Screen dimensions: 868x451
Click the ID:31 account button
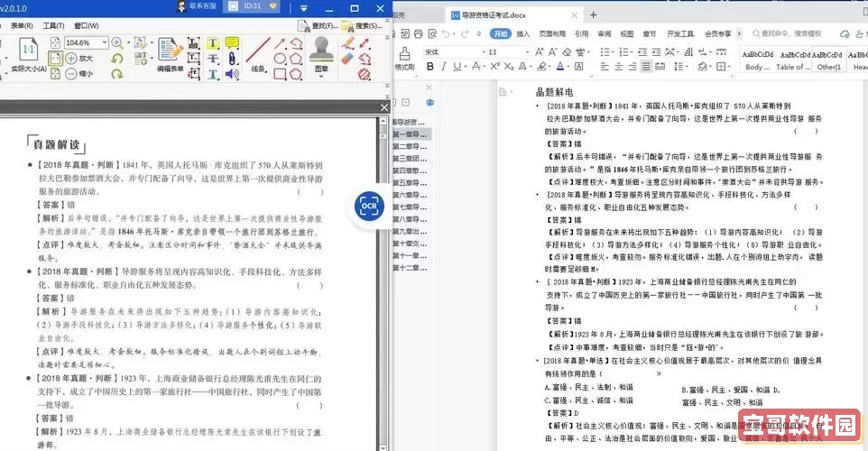click(x=253, y=6)
